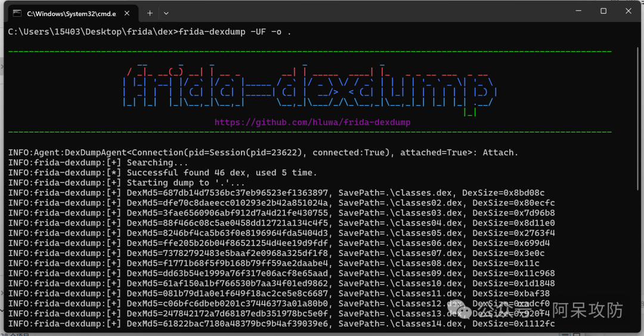Viewport: 644px width, 336px height.
Task: Click DexSize=0x1112fc value
Action: tap(513, 323)
